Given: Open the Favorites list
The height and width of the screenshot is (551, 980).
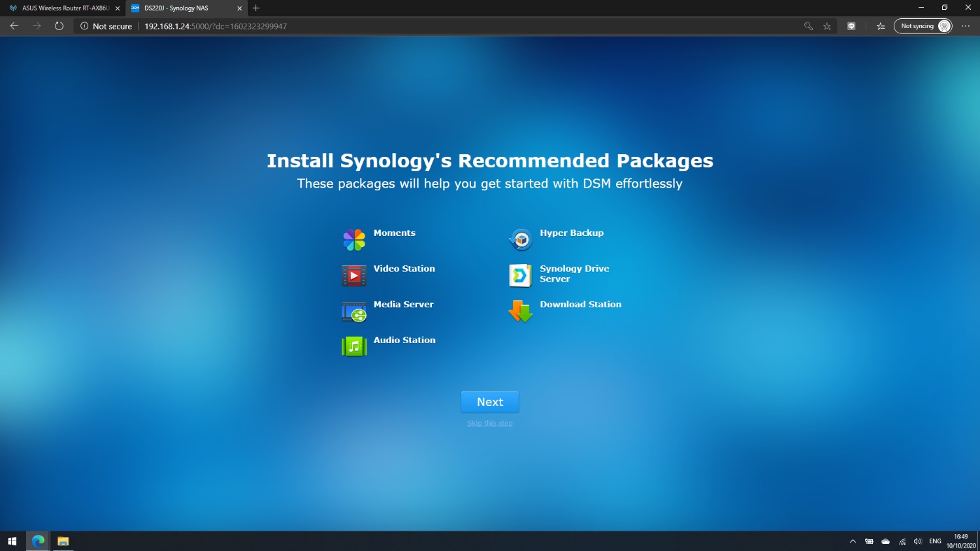Looking at the screenshot, I should click(x=881, y=26).
